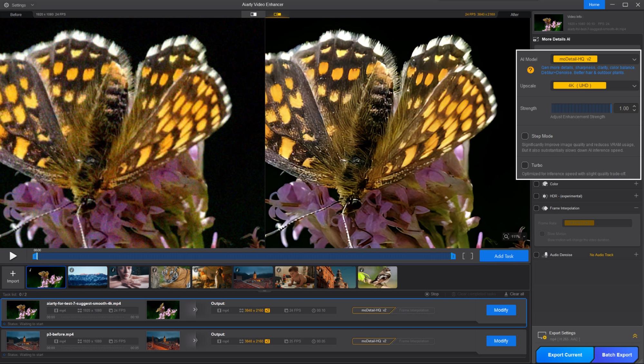Click the help icon beside AI Model
644x364 pixels.
530,70
